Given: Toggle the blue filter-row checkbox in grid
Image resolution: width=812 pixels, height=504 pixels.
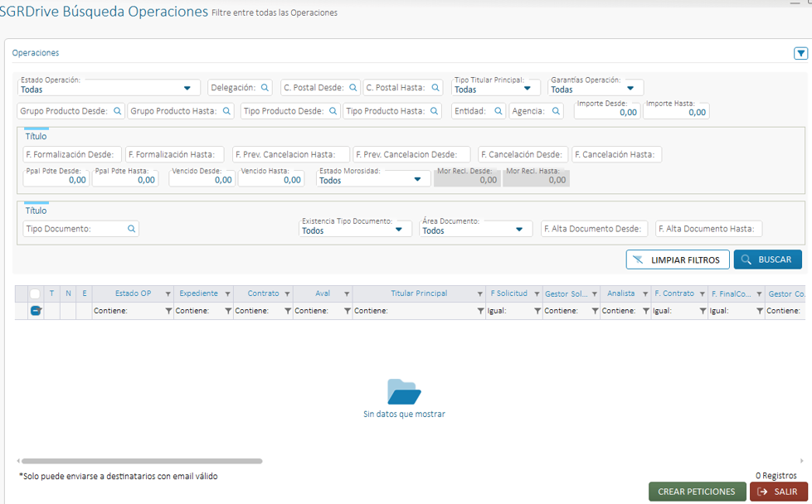Looking at the screenshot, I should 36,311.
